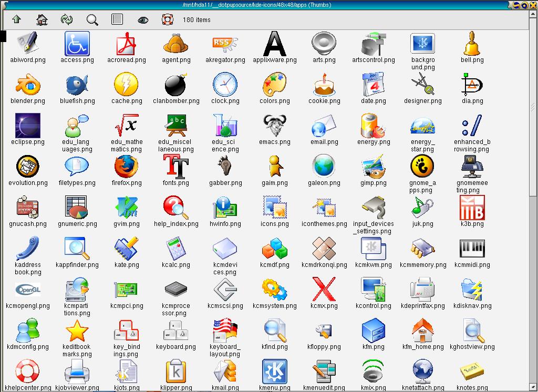Select the k3b.png icon
The image size is (538, 392).
[x=472, y=208]
